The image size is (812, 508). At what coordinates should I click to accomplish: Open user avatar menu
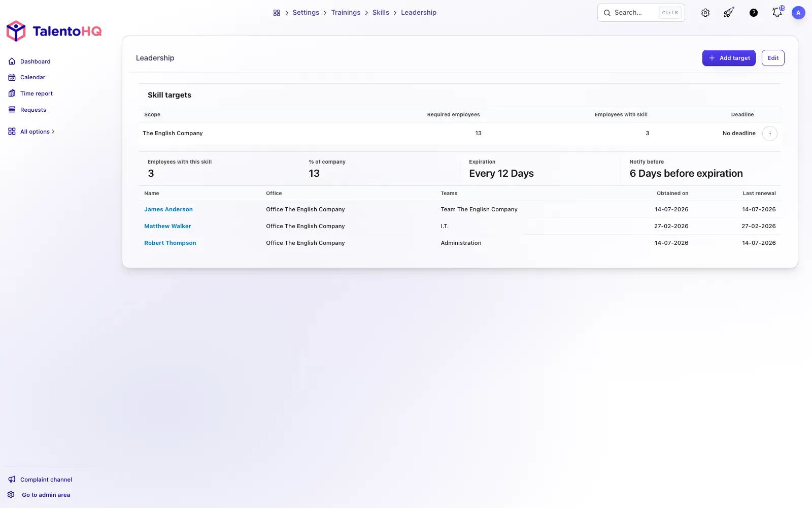point(798,13)
